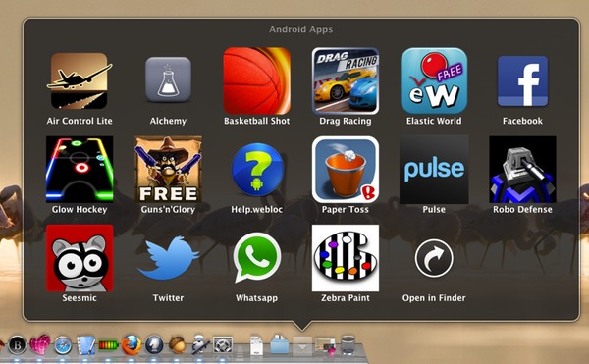This screenshot has height=364, width=589.
Task: Open Elastic World app
Action: click(434, 80)
